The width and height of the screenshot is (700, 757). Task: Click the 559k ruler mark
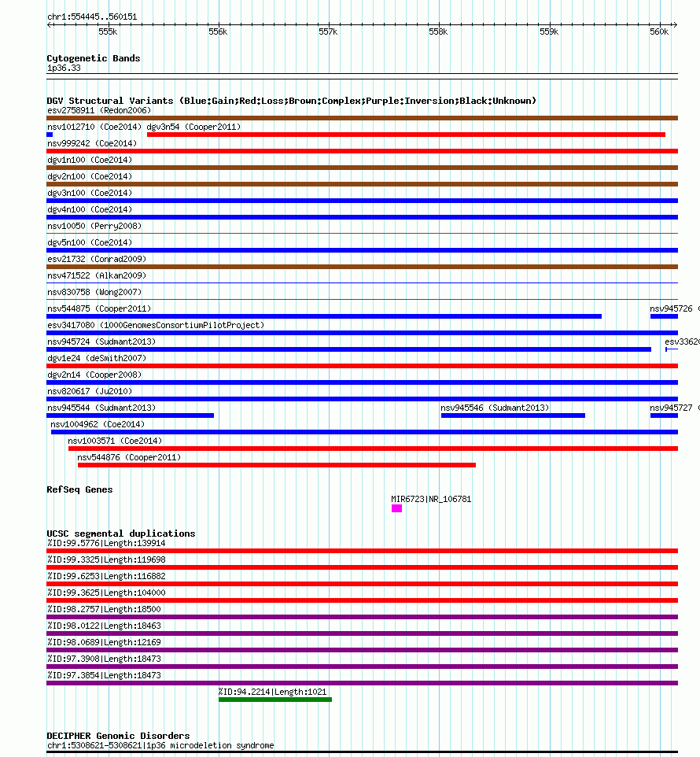point(549,31)
